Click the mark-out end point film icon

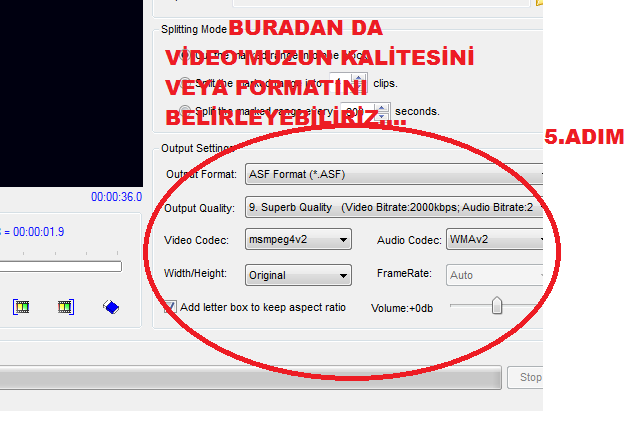tap(65, 307)
